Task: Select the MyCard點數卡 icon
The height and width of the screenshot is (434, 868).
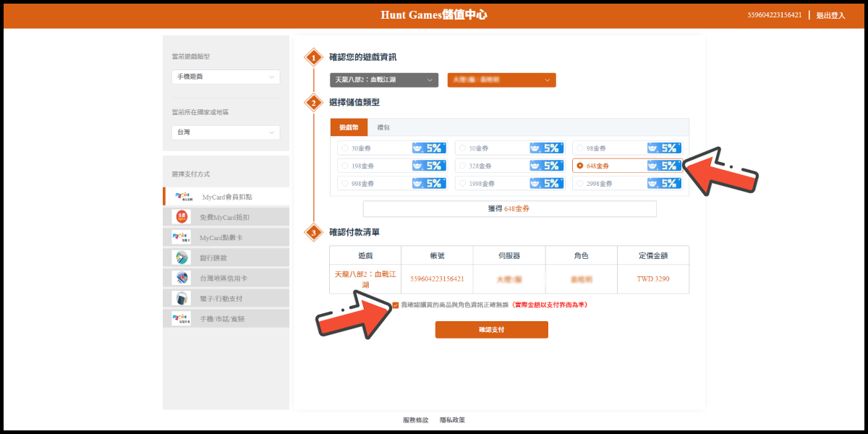Action: point(182,237)
